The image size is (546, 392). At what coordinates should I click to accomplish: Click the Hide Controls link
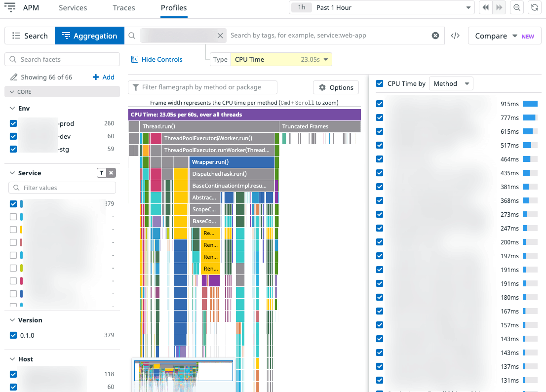tap(162, 60)
